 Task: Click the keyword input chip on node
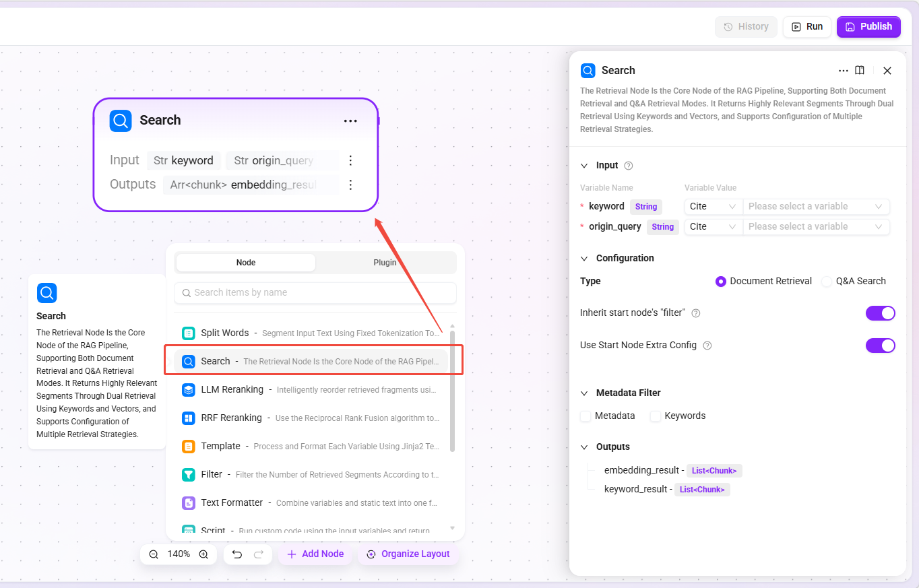[x=184, y=160]
